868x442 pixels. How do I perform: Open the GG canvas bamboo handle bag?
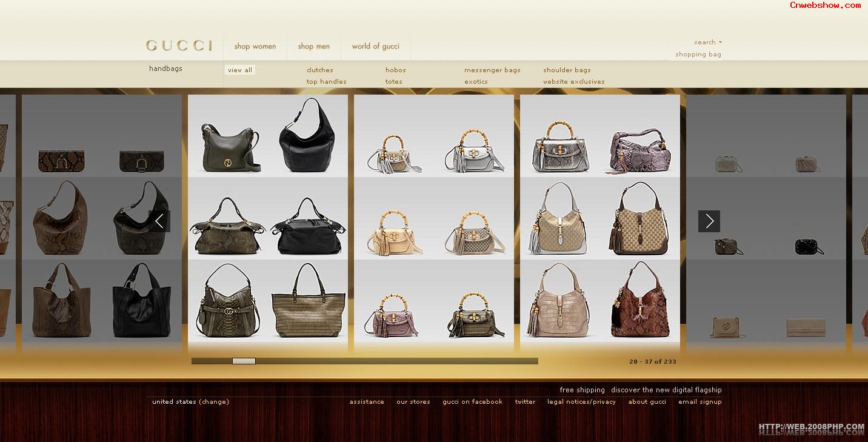pos(475,232)
